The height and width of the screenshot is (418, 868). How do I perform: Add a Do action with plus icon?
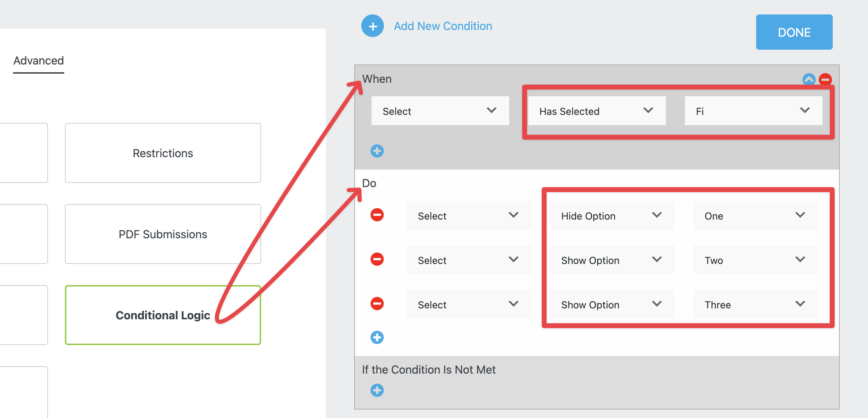coord(377,338)
